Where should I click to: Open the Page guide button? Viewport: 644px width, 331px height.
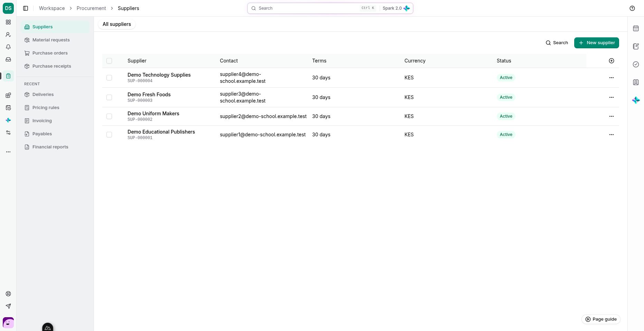point(601,319)
